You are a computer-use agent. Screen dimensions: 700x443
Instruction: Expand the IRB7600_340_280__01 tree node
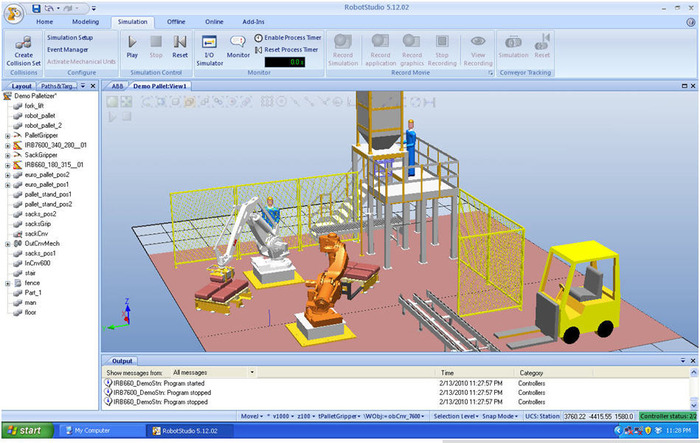(8, 146)
